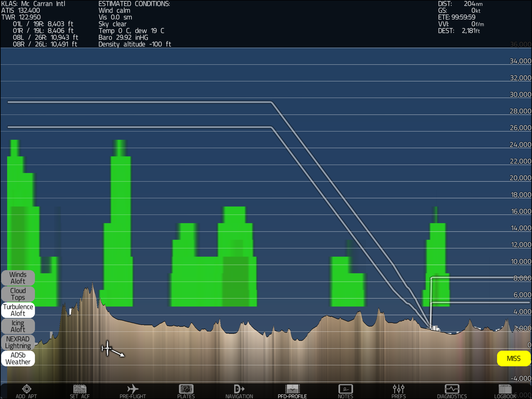Screen dimensions: 532x399
Task: Open the NOTES signature icon
Action: (x=345, y=389)
